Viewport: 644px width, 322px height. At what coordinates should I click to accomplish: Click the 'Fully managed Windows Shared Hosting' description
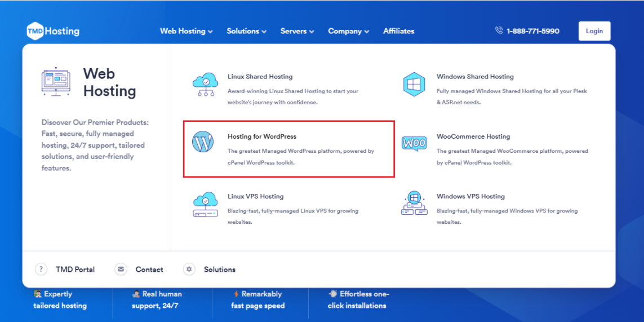[512, 96]
